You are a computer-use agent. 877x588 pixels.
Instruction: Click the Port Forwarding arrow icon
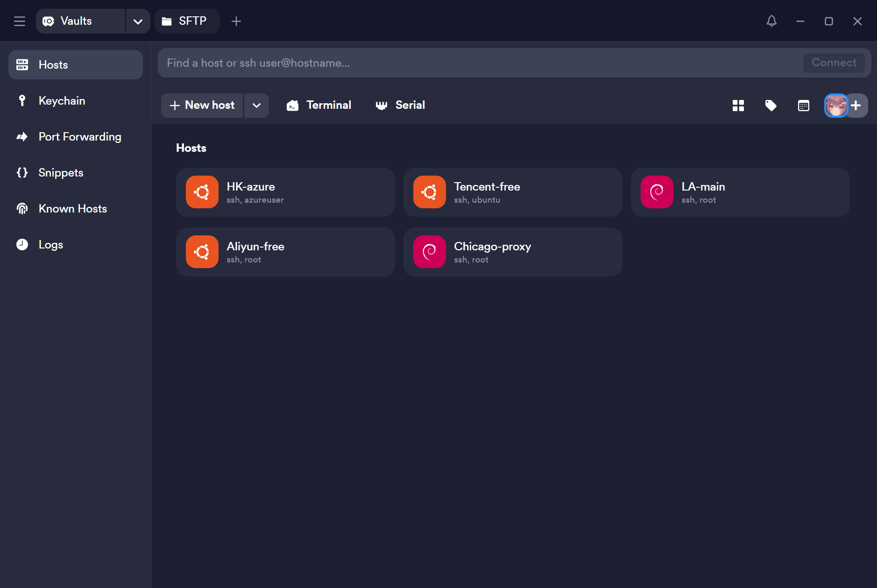pyautogui.click(x=22, y=136)
